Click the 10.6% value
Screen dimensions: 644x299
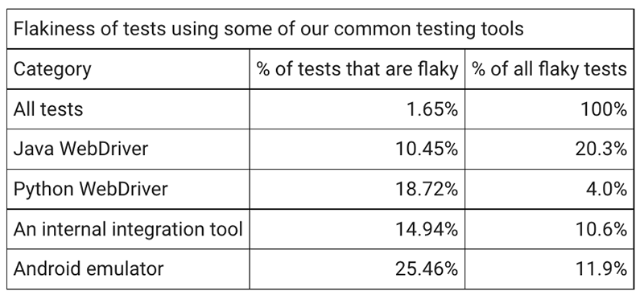click(601, 229)
